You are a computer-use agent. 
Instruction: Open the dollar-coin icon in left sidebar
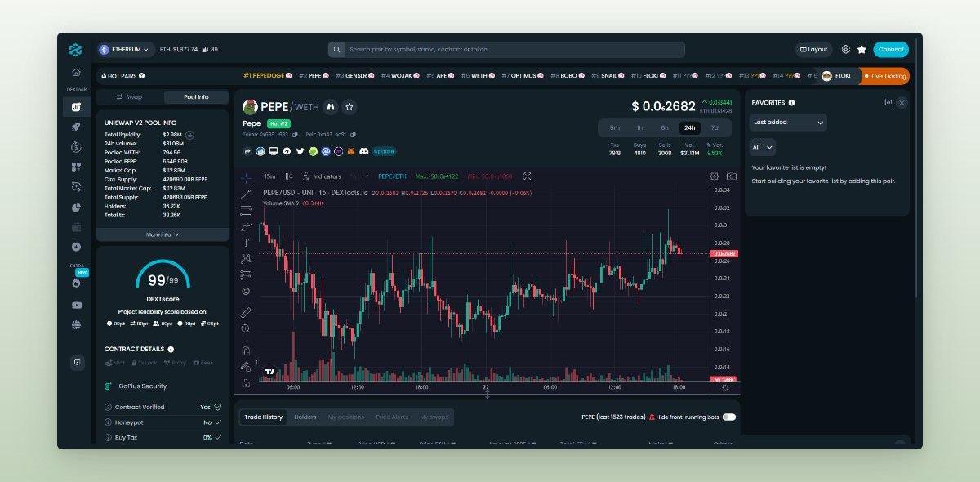tap(76, 147)
